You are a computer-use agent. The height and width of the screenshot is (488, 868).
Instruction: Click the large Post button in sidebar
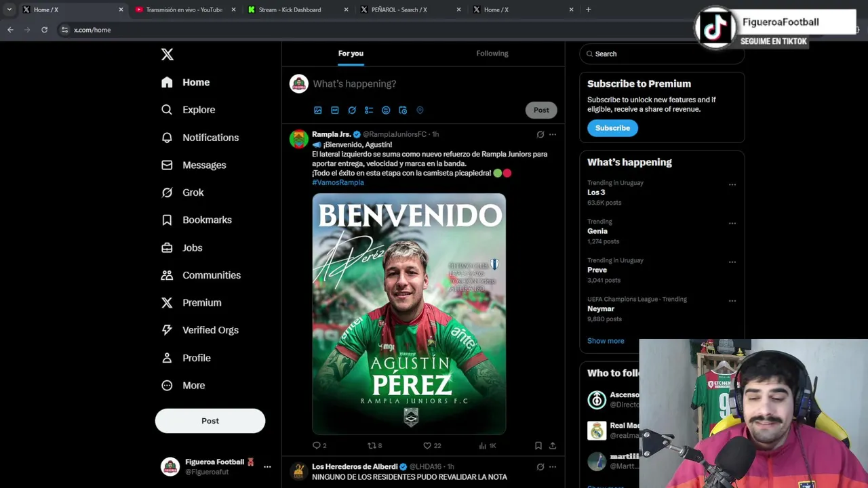coord(210,421)
